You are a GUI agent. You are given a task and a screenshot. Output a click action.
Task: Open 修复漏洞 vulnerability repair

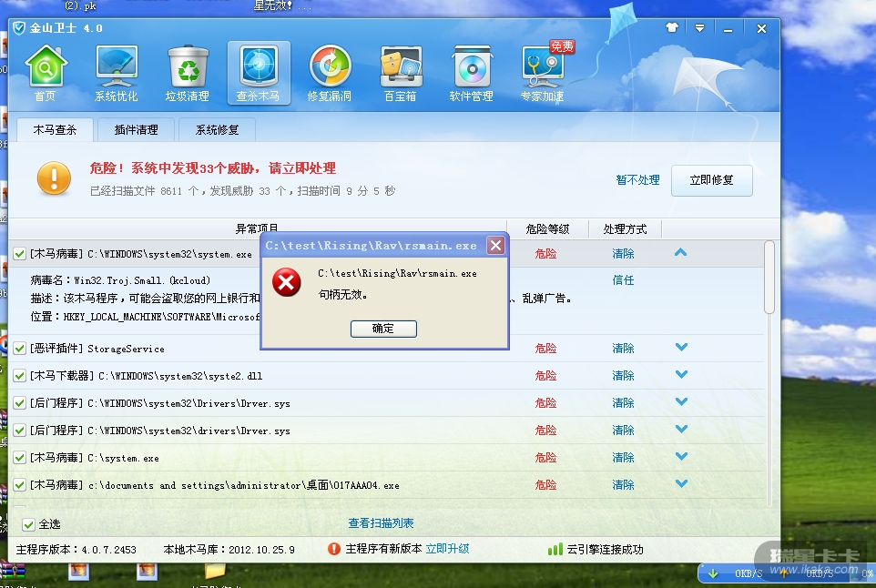(x=330, y=73)
